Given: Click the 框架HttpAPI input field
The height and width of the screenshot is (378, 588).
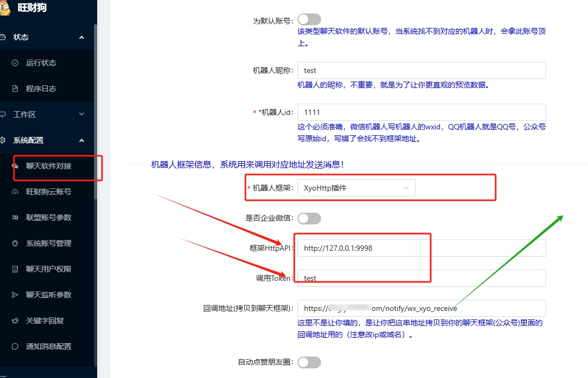Looking at the screenshot, I should (x=421, y=248).
